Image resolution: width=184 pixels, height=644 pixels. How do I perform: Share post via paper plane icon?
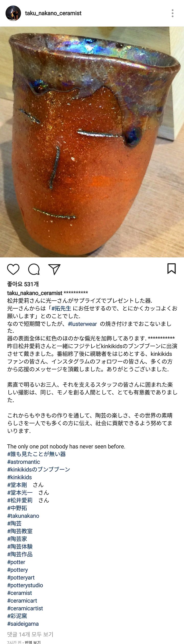click(x=54, y=269)
